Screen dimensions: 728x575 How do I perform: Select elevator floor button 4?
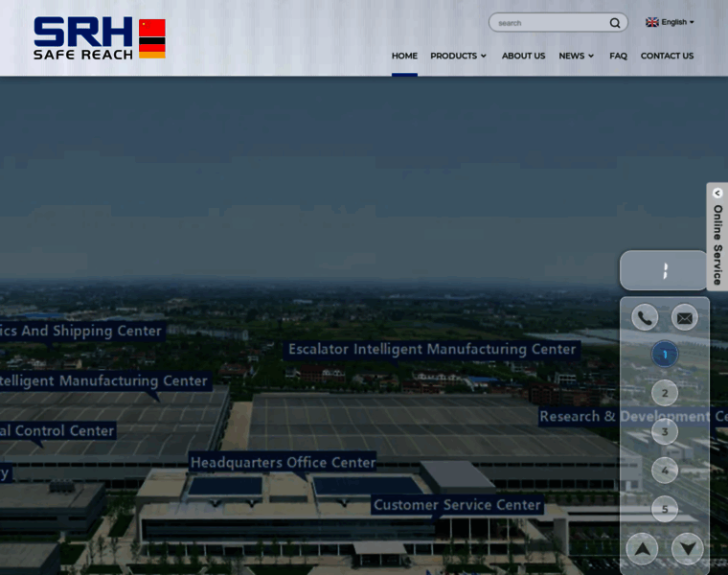[665, 471]
